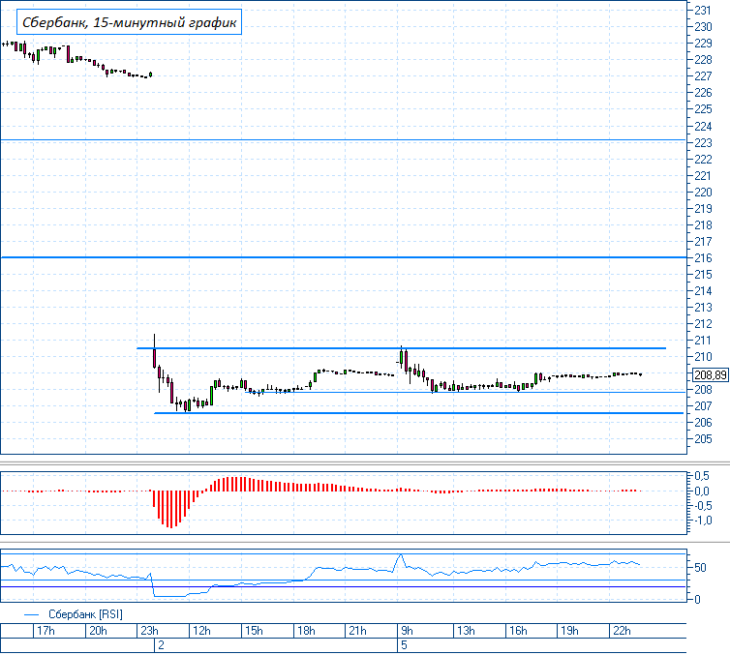The image size is (730, 655).
Task: Click the 229 price axis label
Action: pos(703,43)
